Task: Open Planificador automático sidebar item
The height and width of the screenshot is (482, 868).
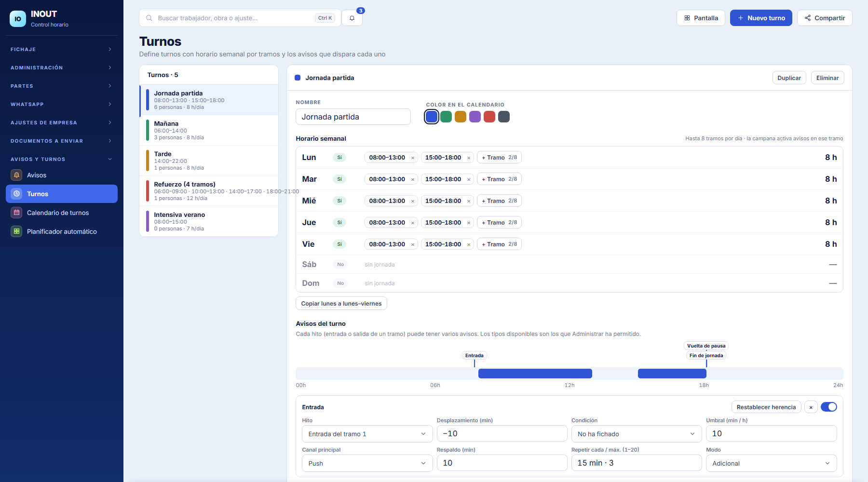Action: coord(62,231)
